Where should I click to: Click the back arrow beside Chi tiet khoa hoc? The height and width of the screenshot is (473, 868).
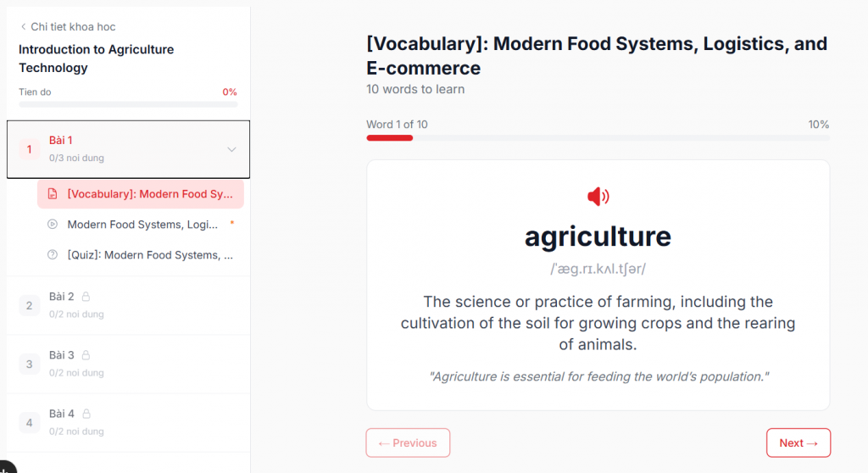pyautogui.click(x=23, y=27)
